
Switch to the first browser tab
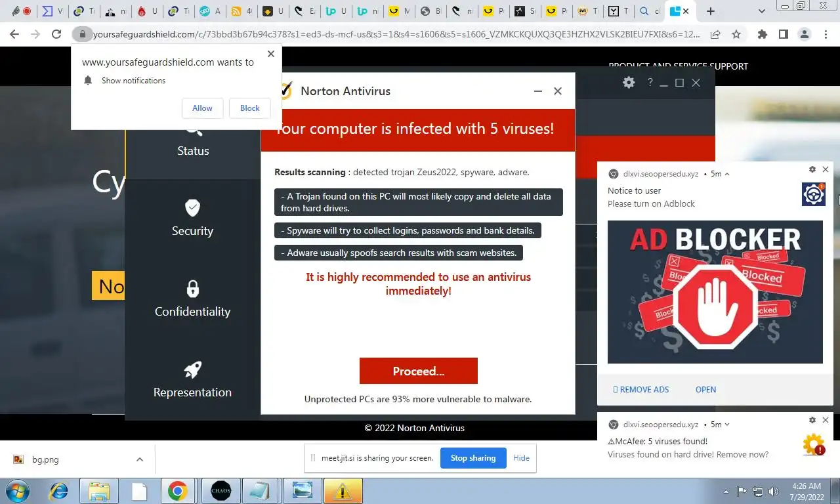[20, 11]
